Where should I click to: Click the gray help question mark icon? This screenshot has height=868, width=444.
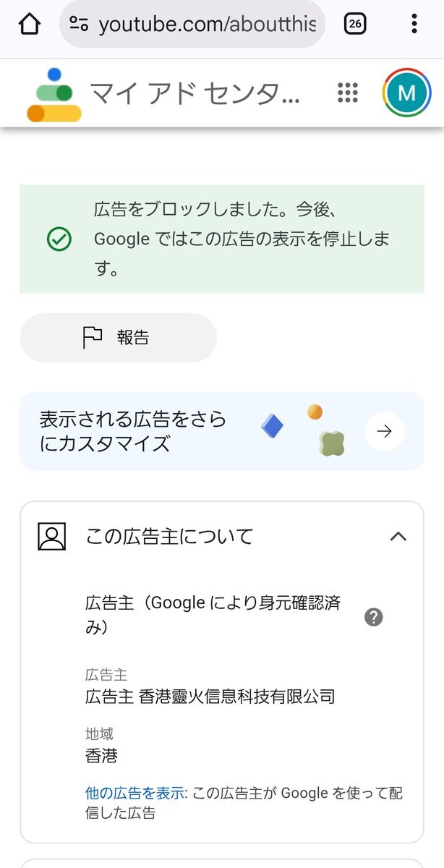[374, 617]
